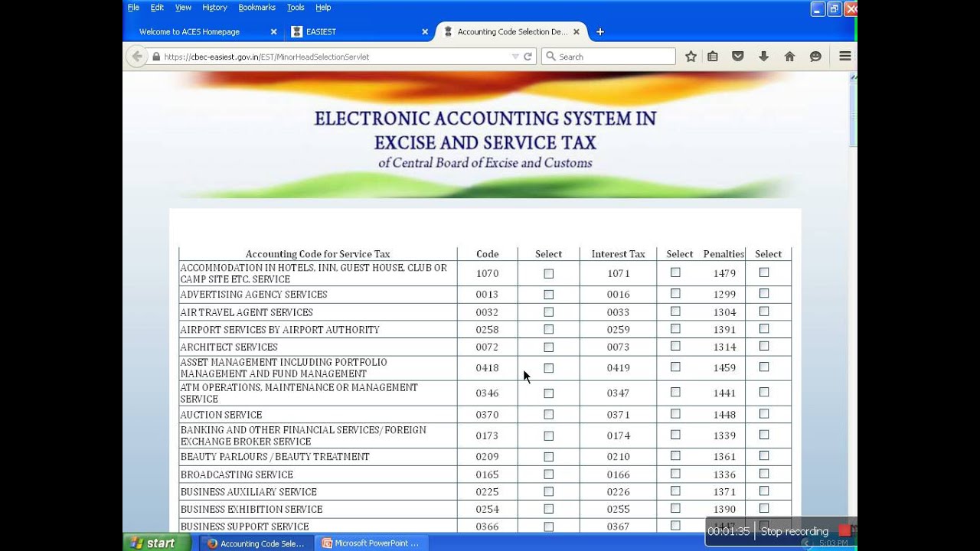Open the chat bubble icon in toolbar
Screen dimensions: 980x551
pyautogui.click(x=815, y=57)
